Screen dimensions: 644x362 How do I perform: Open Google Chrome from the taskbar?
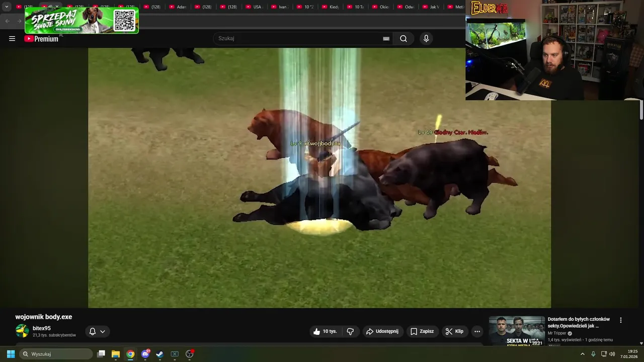(x=130, y=354)
